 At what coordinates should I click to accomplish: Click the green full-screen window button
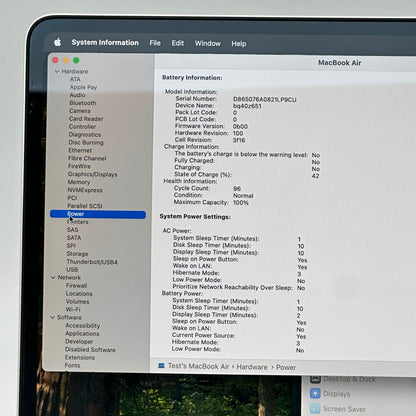(76, 60)
